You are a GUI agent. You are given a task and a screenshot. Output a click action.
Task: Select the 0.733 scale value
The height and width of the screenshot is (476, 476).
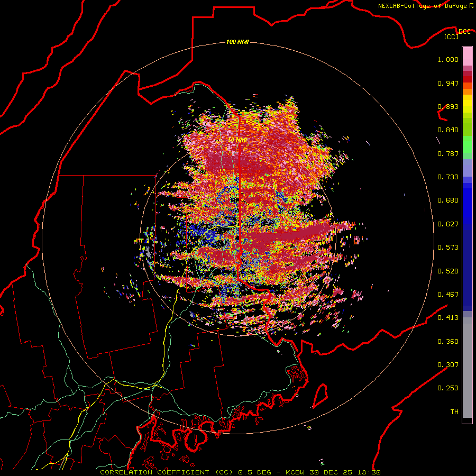click(x=448, y=177)
